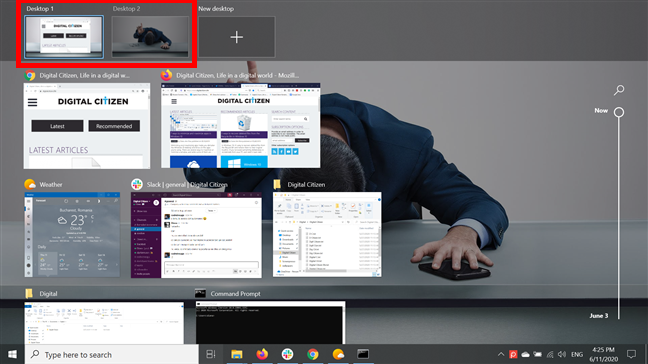The image size is (648, 364).
Task: Click Slack icon beside window title
Action: (x=137, y=184)
